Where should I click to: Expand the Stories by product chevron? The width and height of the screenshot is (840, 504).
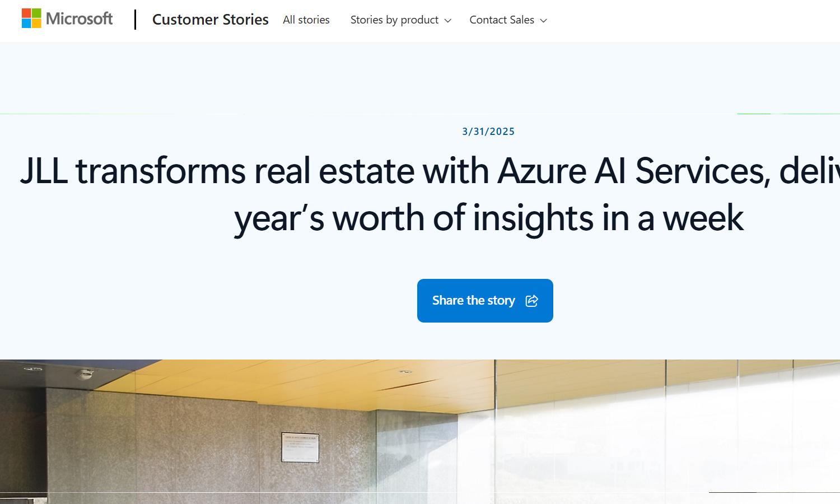[448, 21]
